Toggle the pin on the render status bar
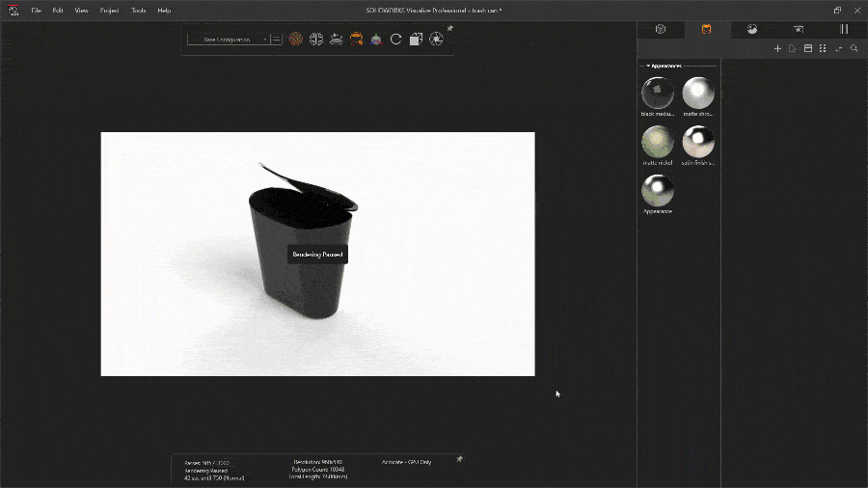 [x=459, y=459]
